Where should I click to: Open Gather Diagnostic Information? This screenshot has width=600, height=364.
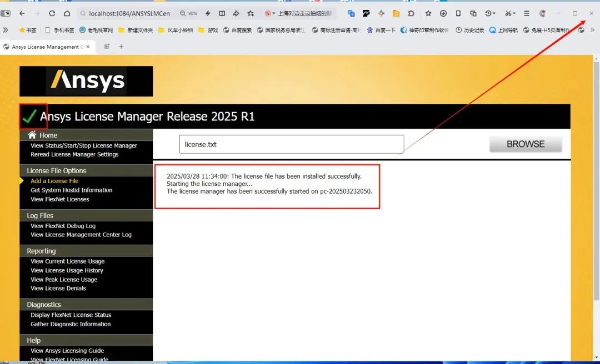71,324
